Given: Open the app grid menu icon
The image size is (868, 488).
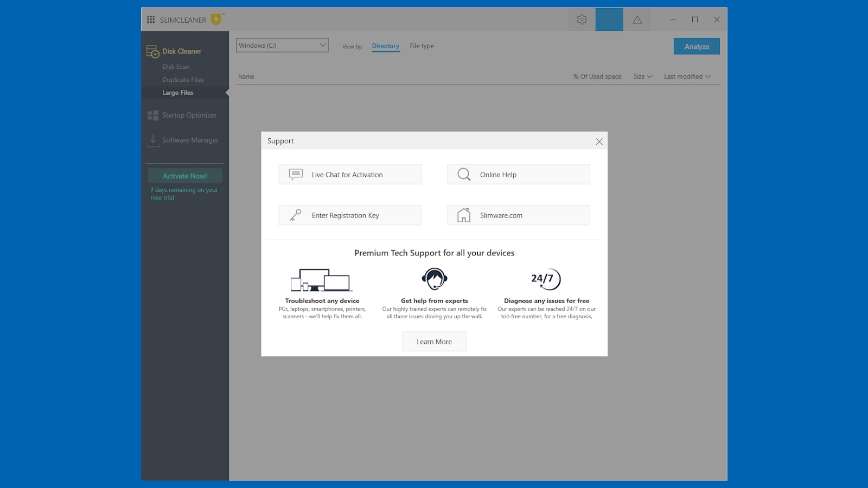Looking at the screenshot, I should [151, 20].
